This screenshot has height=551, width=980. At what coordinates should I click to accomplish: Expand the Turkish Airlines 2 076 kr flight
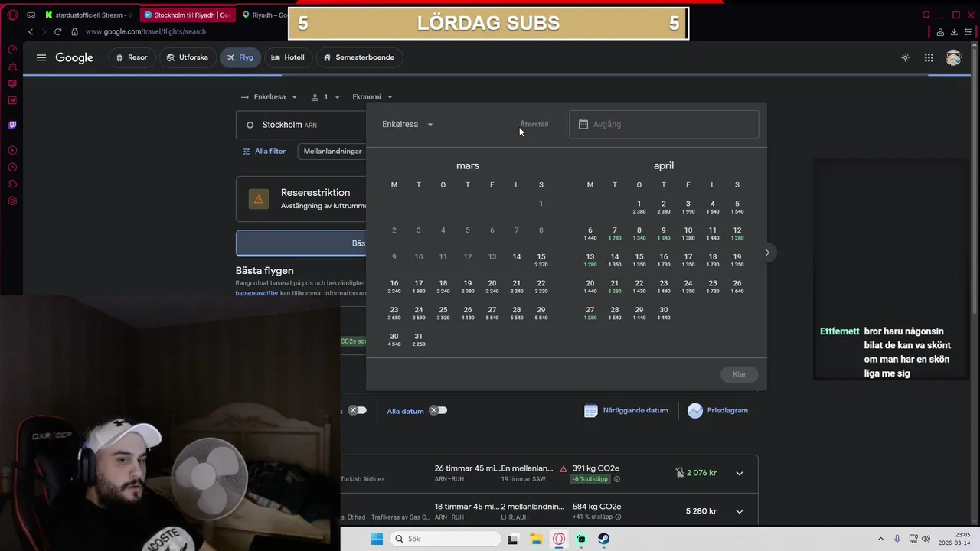pos(740,473)
